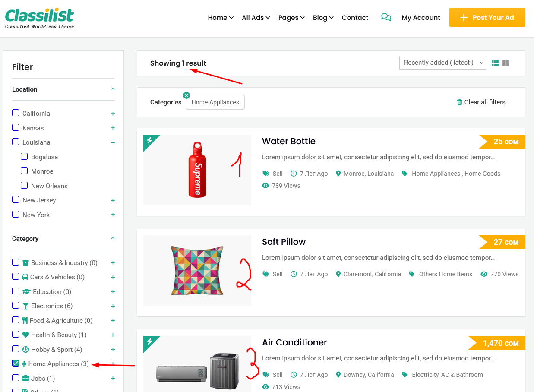Switch to list view layout icon

495,63
